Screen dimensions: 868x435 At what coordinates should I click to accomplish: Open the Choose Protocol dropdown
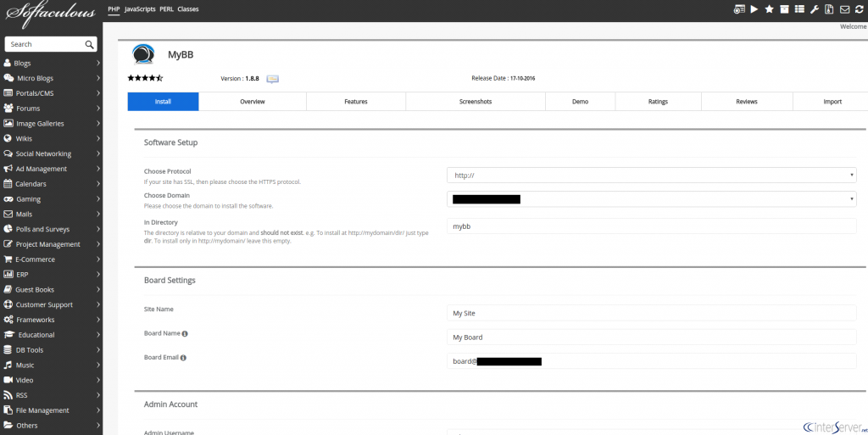click(652, 176)
